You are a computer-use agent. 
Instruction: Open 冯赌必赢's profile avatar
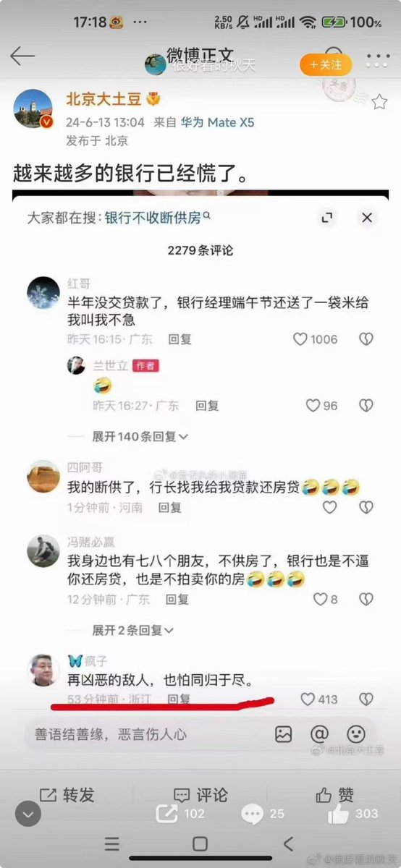(43, 551)
